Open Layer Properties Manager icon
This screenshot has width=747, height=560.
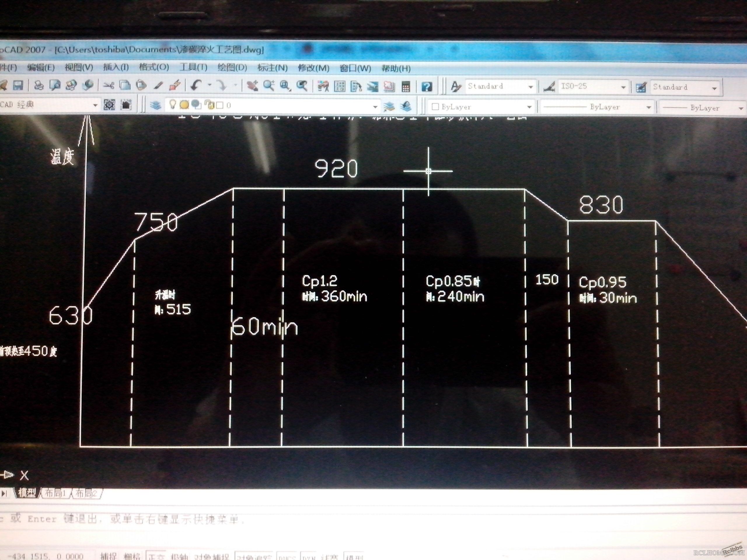(x=155, y=105)
